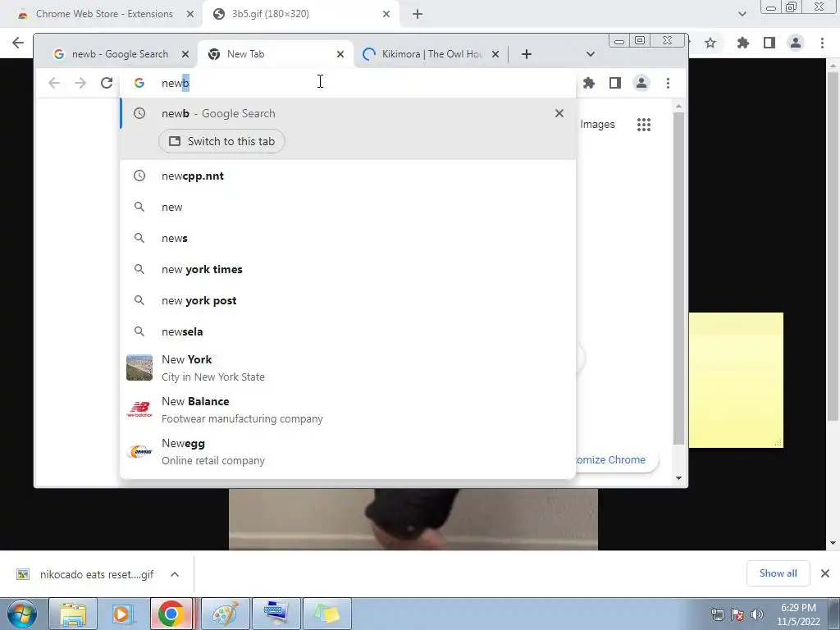Screen dimensions: 840x630
Task: Open Paint from the taskbar
Action: tap(225, 614)
